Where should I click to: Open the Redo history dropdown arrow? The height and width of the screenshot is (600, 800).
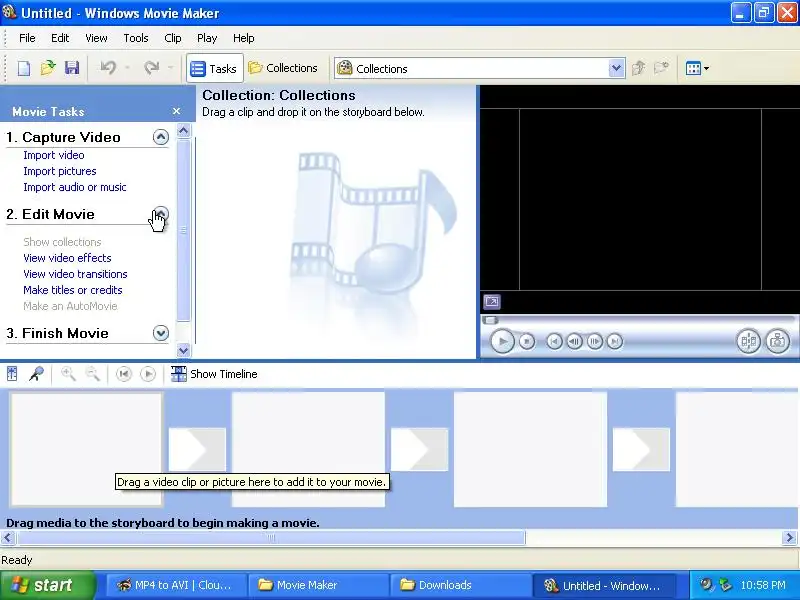tap(170, 68)
